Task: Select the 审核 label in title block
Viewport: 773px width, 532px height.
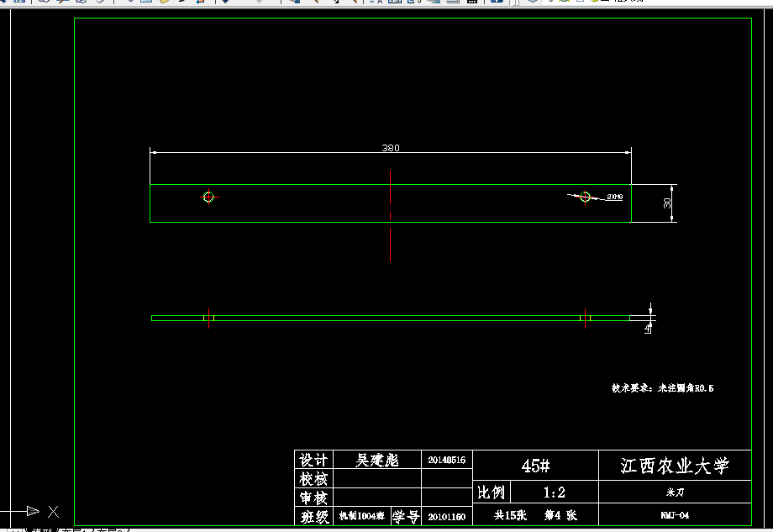Action: [x=313, y=498]
